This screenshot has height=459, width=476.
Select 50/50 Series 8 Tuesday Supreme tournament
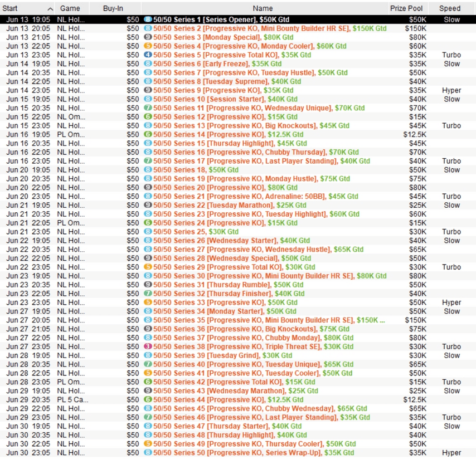[x=238, y=81]
